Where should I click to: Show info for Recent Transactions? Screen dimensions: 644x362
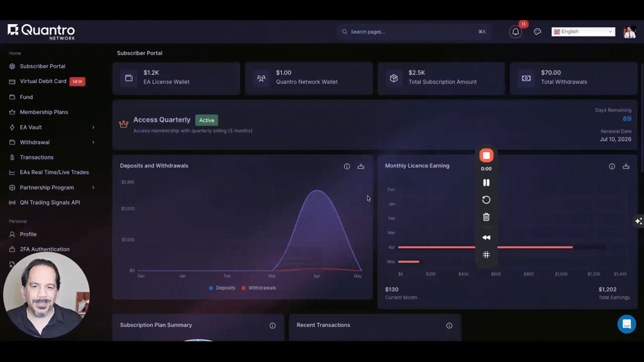point(449,326)
